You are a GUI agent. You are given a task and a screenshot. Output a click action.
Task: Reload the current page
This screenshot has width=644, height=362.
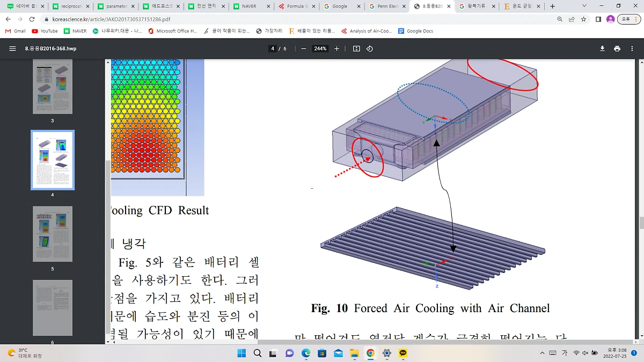(33, 19)
